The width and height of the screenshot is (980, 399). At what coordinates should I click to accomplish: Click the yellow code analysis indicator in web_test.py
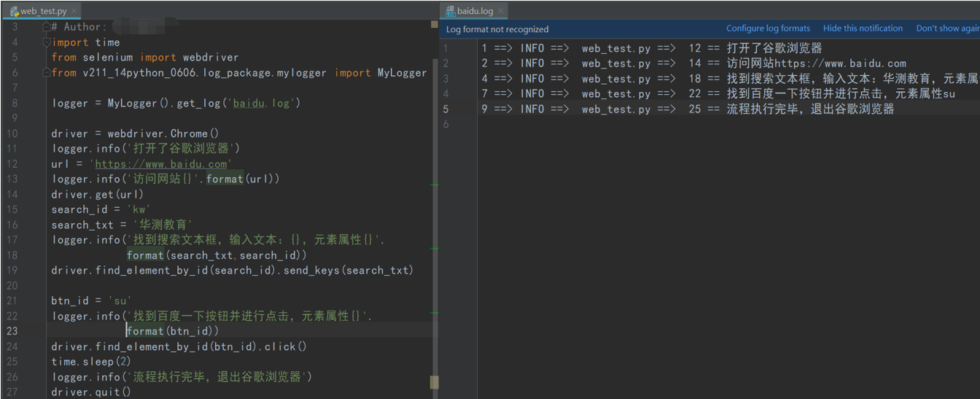pyautogui.click(x=435, y=25)
